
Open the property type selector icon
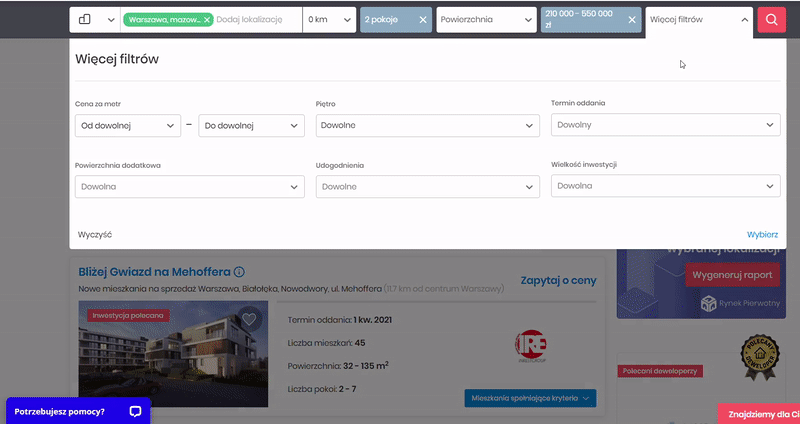85,19
